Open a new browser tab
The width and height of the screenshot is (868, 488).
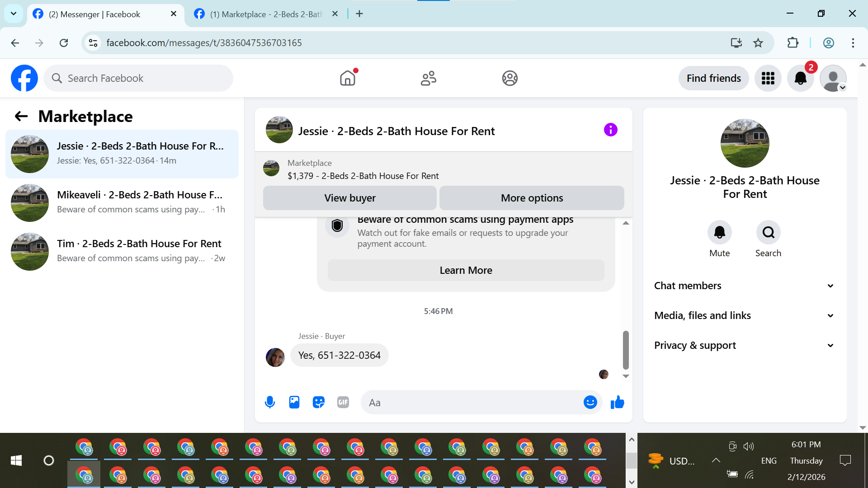(359, 14)
